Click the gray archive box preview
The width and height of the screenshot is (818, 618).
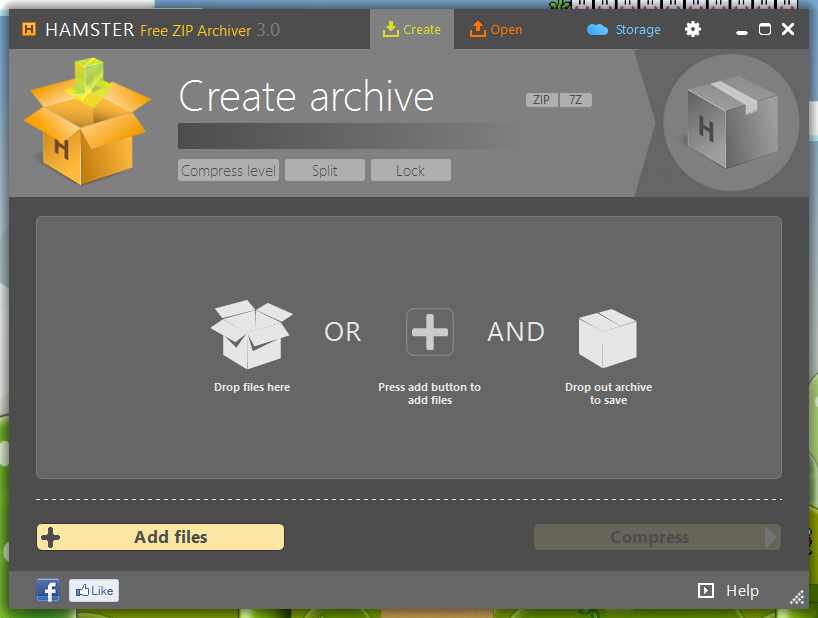click(731, 123)
